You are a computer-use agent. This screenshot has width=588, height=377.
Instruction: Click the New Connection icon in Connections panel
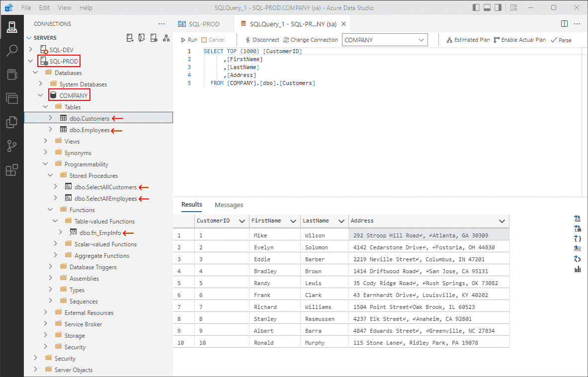click(x=129, y=37)
